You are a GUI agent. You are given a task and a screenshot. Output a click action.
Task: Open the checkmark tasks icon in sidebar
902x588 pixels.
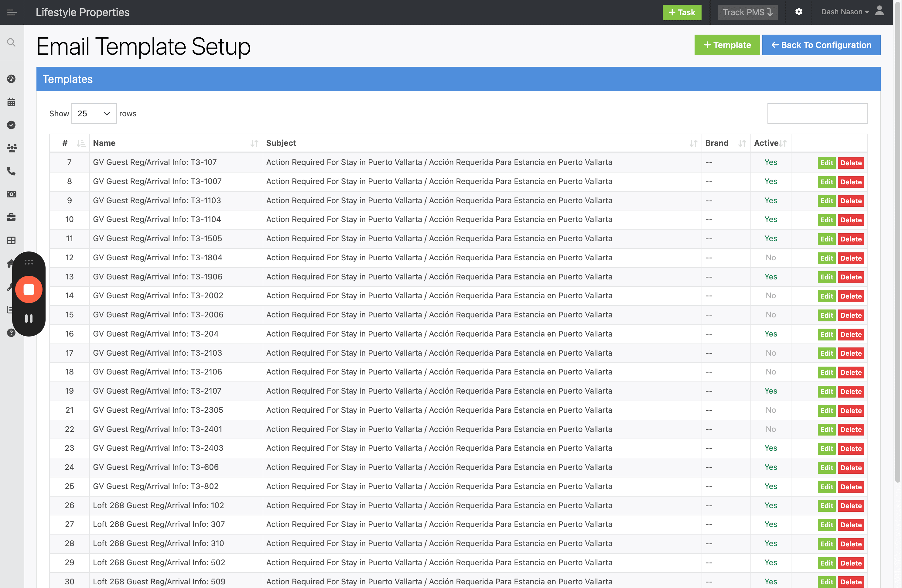click(11, 125)
